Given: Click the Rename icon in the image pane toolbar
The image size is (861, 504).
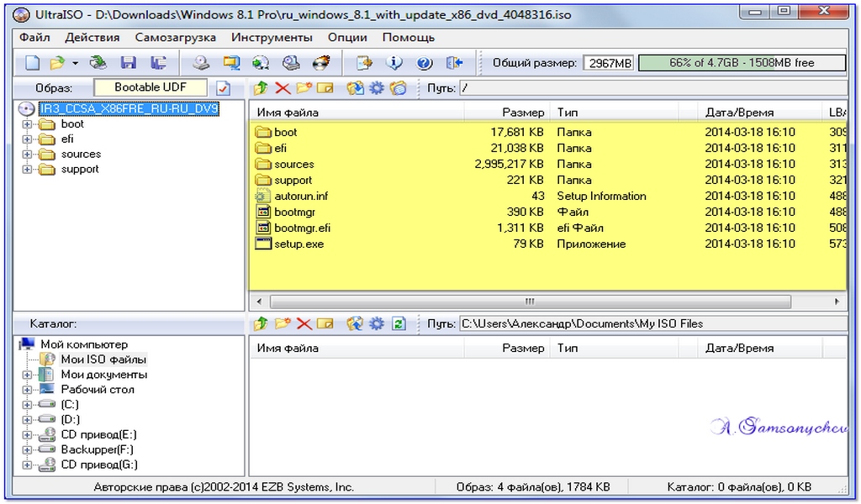Looking at the screenshot, I should point(325,87).
